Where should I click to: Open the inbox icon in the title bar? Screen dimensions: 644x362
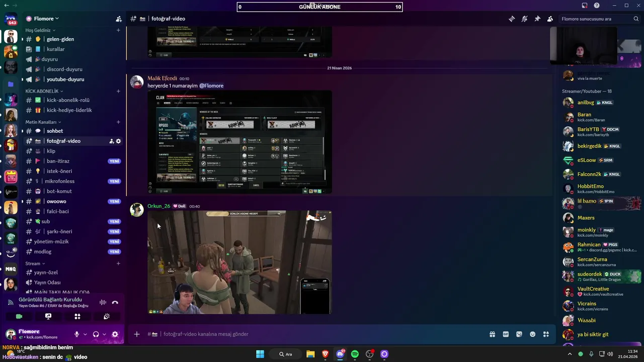point(585,6)
